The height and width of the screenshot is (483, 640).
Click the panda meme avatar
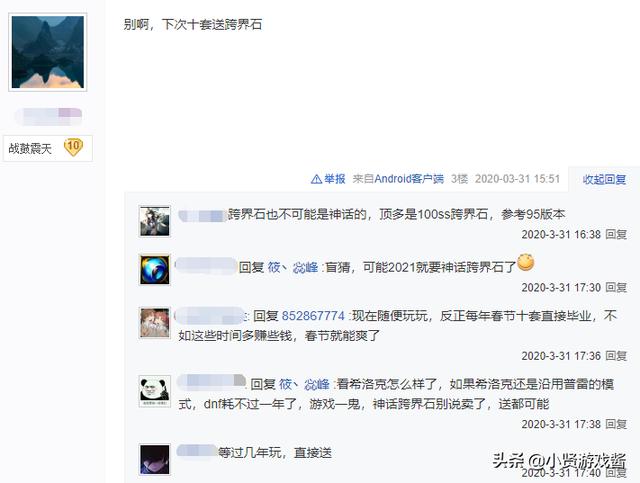(155, 391)
